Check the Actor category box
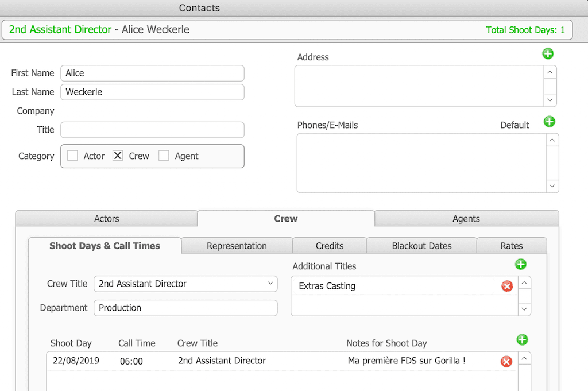Viewport: 588px width, 391px height. point(73,156)
